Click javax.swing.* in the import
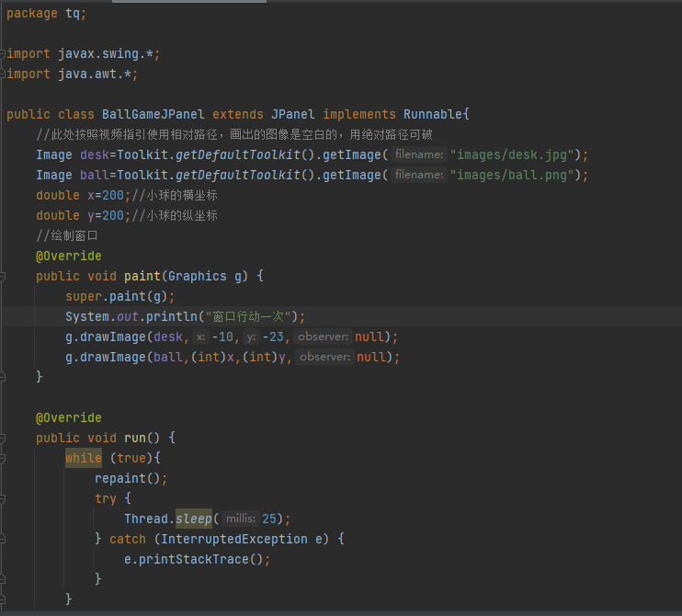 (x=106, y=54)
